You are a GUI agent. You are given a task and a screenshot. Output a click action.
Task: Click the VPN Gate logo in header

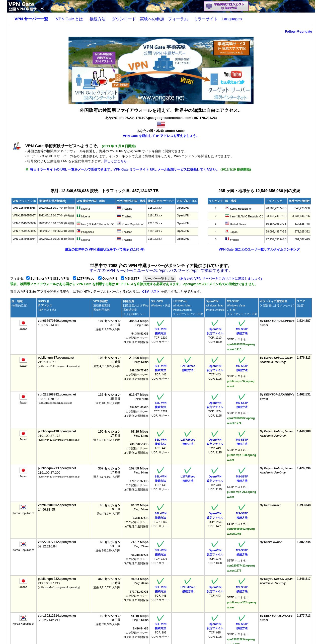[x=28, y=6]
